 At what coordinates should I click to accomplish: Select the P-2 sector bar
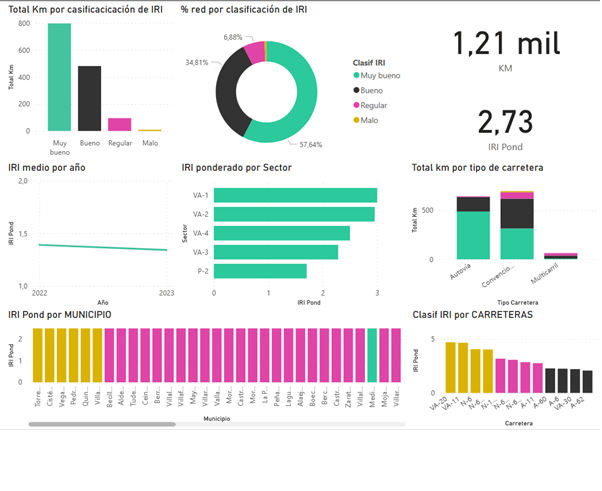(260, 271)
